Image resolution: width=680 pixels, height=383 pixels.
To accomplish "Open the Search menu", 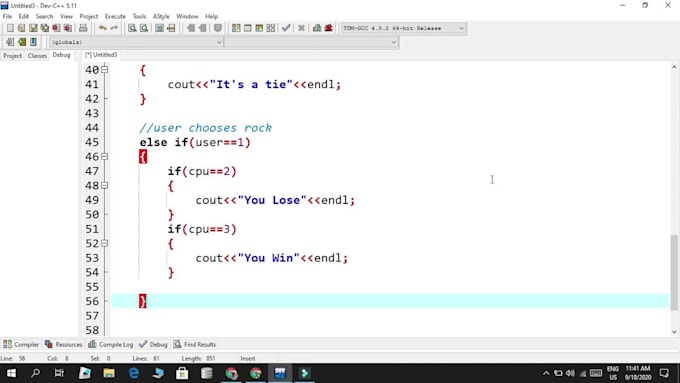I will point(44,16).
